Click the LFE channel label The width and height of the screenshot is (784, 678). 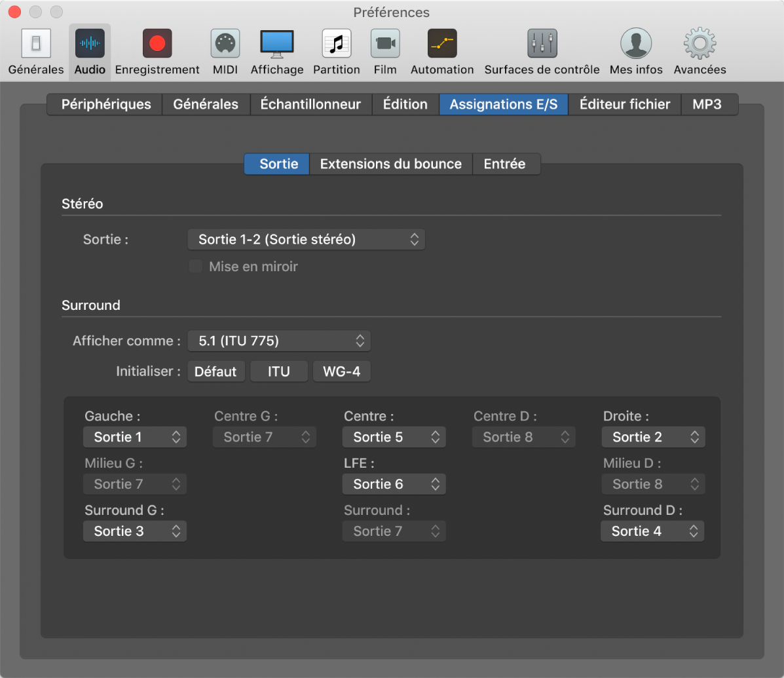pos(359,463)
